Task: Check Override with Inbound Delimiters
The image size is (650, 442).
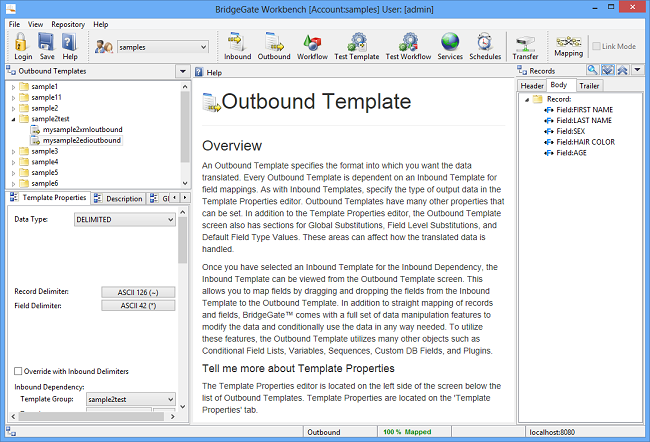Action: tap(18, 371)
